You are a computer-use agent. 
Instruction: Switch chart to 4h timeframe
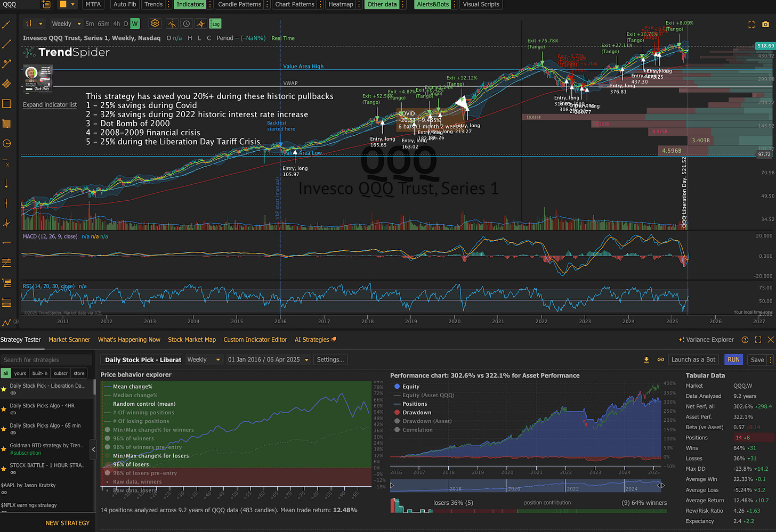tap(117, 23)
